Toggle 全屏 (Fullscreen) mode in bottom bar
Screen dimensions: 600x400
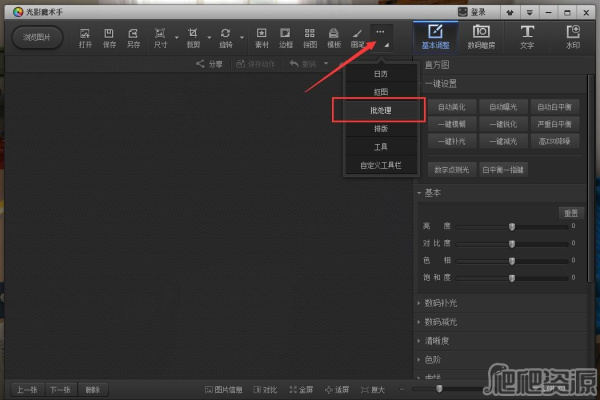click(x=301, y=389)
